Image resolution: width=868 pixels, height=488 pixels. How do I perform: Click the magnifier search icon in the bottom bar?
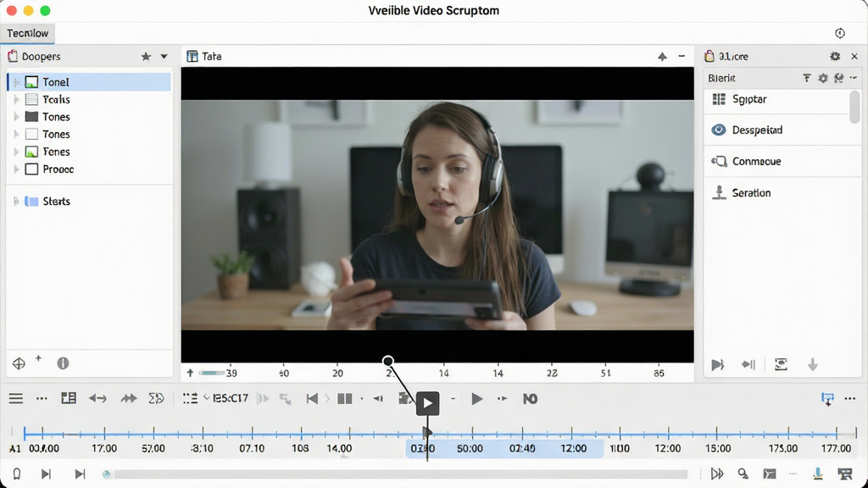tap(743, 474)
